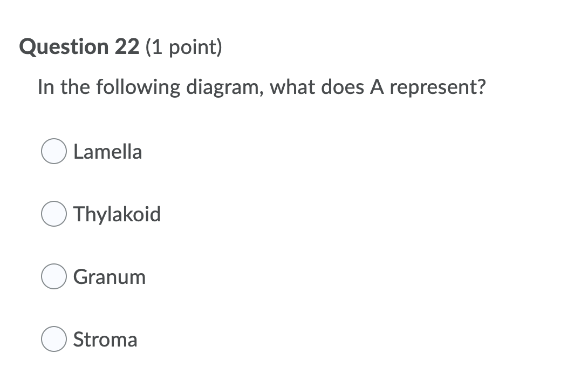Image resolution: width=588 pixels, height=380 pixels.
Task: Click the "Granum" answer label text
Action: point(110,277)
